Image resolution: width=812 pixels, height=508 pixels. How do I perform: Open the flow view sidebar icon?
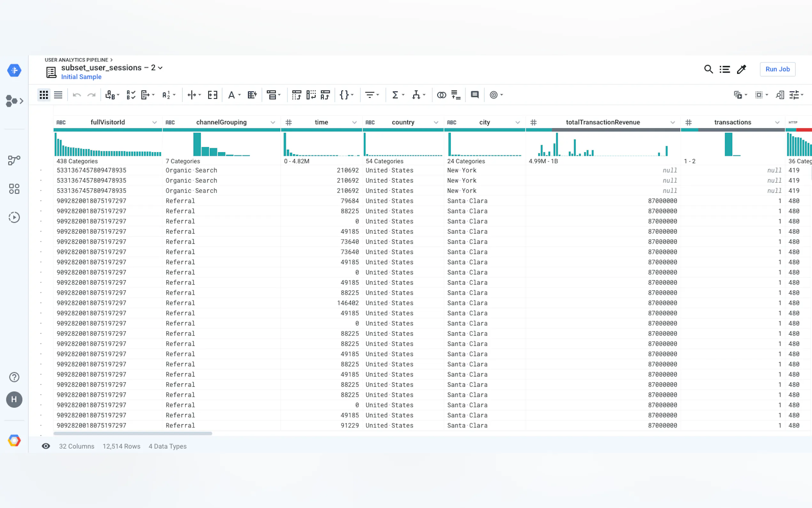tap(14, 160)
